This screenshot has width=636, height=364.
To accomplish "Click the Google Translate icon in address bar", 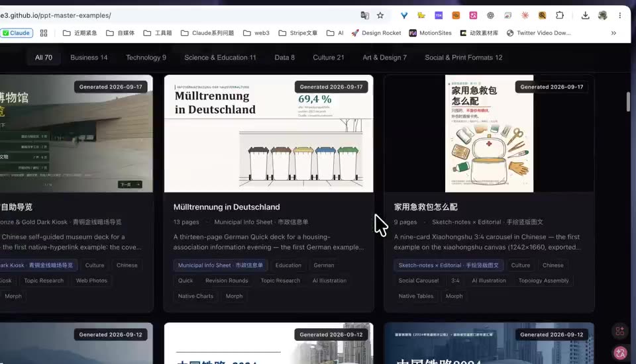I will [x=364, y=15].
